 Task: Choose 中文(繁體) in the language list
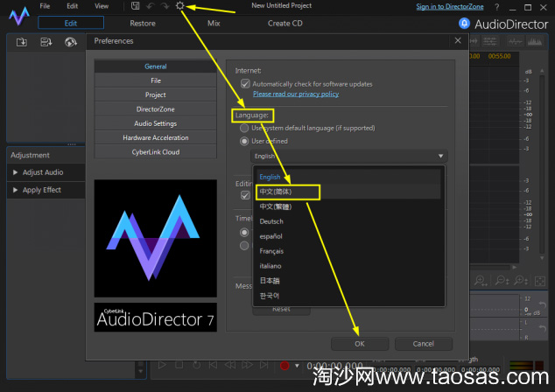click(x=348, y=206)
